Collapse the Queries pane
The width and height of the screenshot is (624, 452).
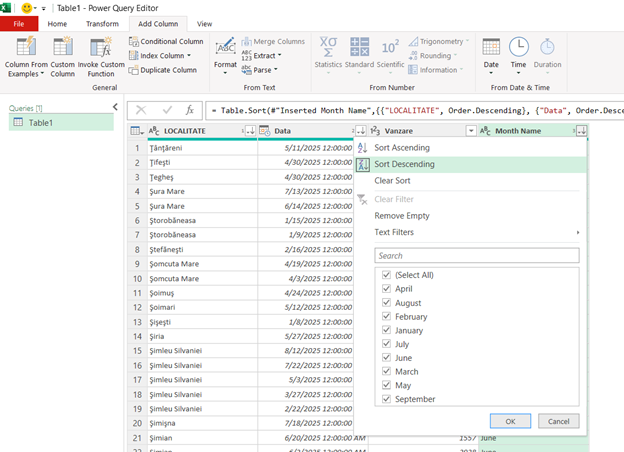115,107
